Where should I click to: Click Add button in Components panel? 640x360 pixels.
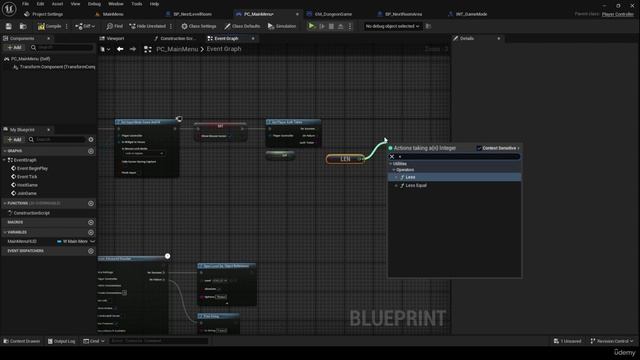click(14, 48)
